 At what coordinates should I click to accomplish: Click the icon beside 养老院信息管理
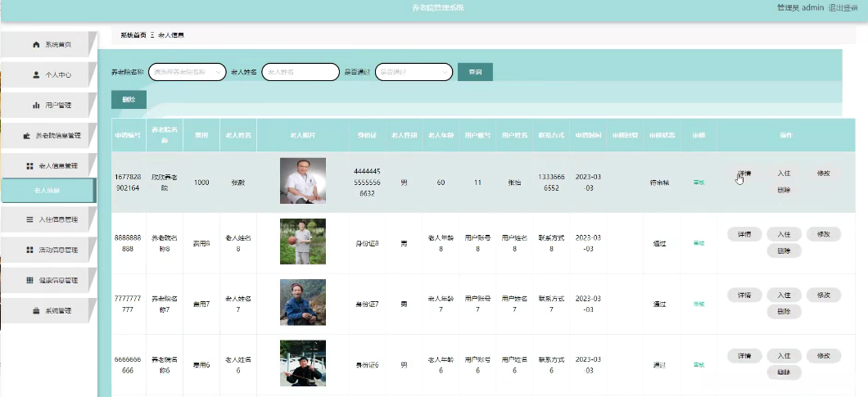pos(26,136)
